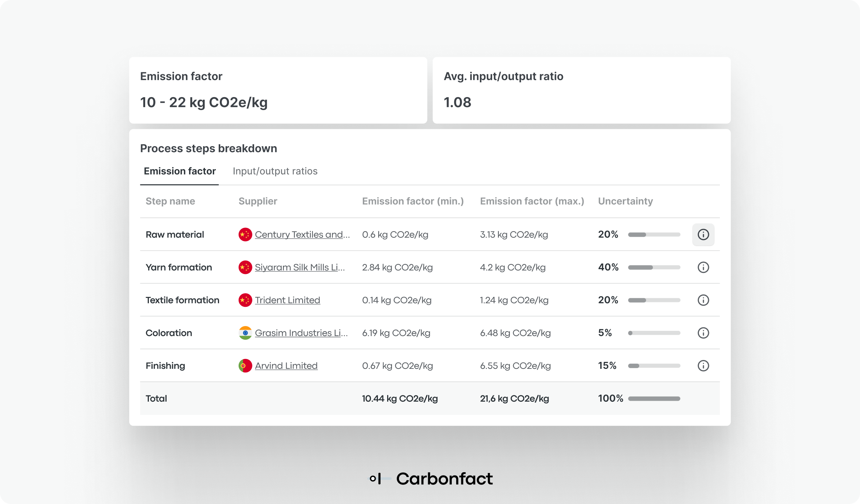Open Siyaram Silk Mills supplier link
The image size is (860, 504).
pyautogui.click(x=300, y=267)
